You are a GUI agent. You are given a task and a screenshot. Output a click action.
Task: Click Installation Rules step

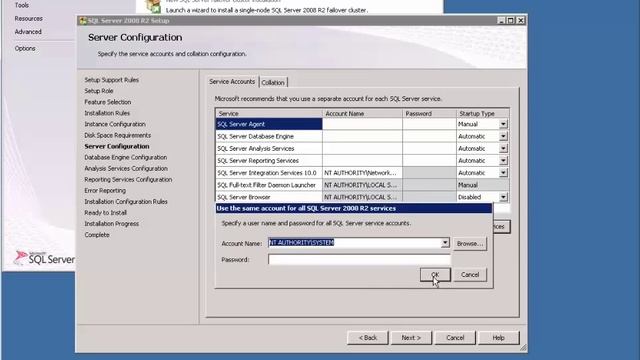(107, 113)
